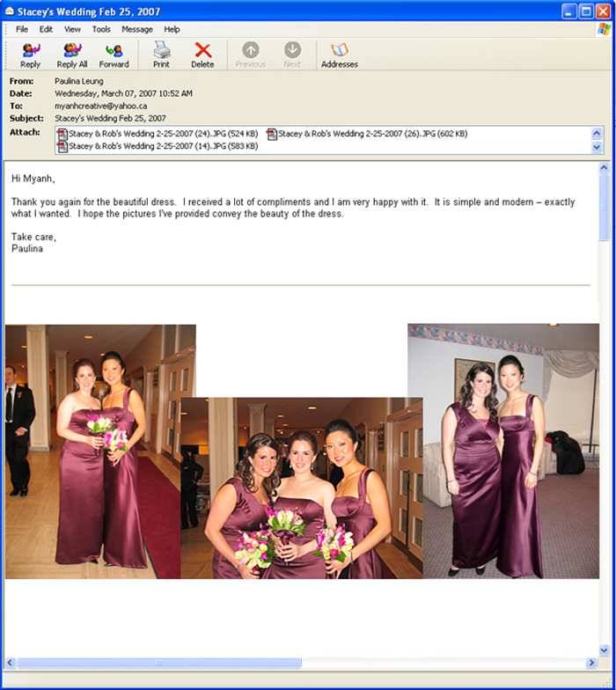Click message body scroll down arrow
616x690 pixels.
tap(604, 650)
